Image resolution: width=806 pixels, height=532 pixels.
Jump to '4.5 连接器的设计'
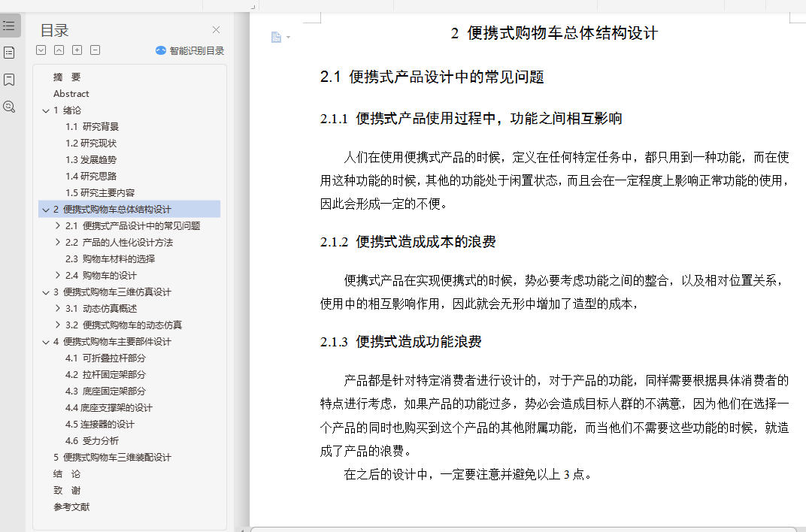click(x=100, y=424)
